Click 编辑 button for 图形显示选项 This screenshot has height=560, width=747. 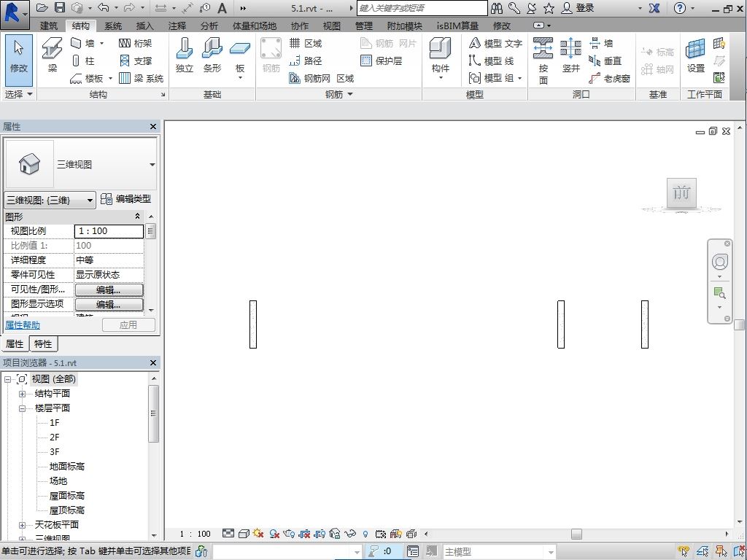pos(109,304)
